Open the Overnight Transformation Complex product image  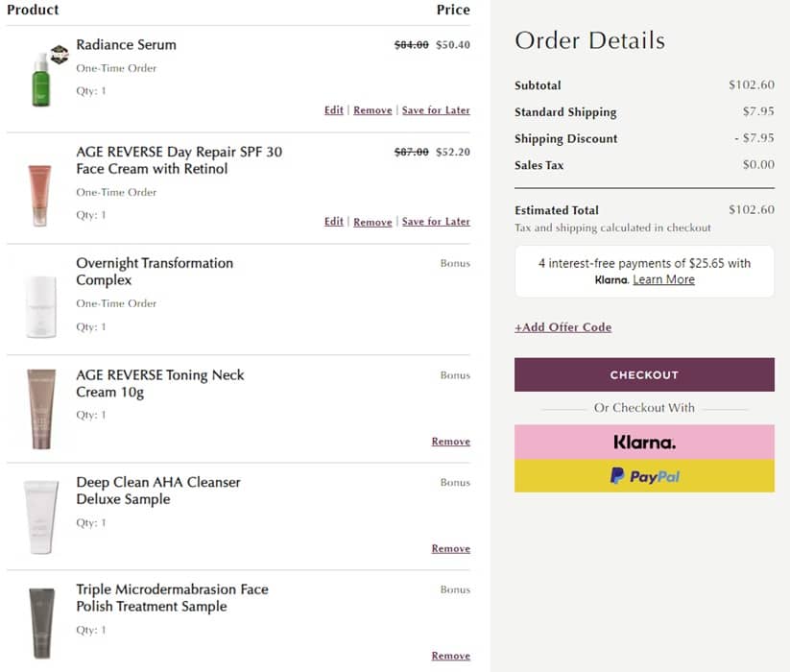[x=40, y=307]
